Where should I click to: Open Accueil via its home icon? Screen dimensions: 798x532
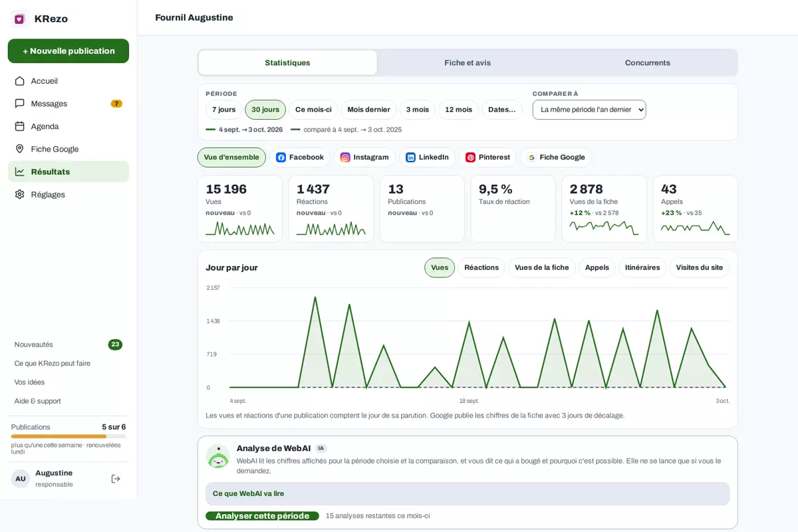coord(19,81)
